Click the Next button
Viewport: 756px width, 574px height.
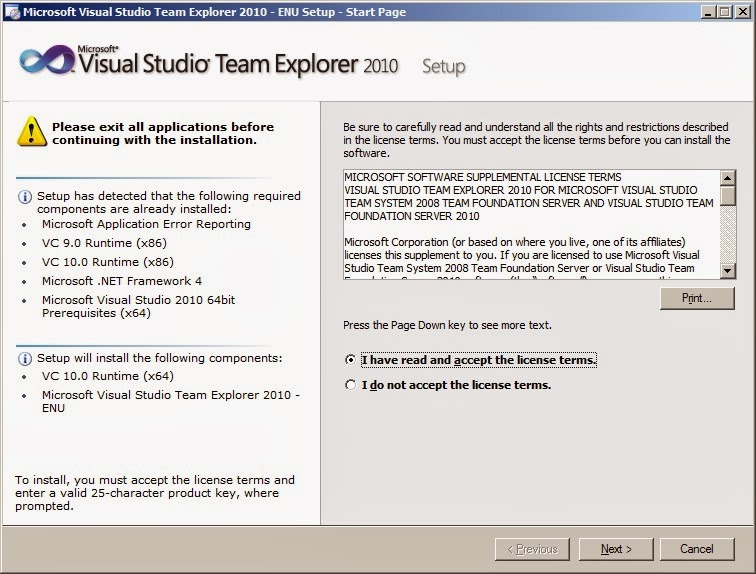pos(616,549)
